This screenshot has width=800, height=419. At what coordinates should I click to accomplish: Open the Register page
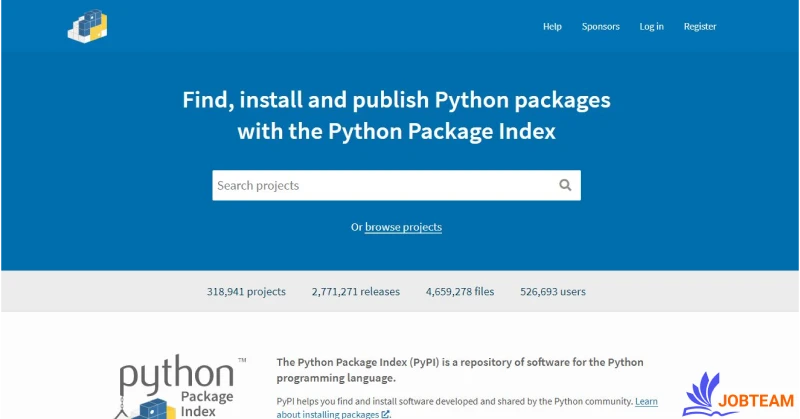(x=700, y=27)
